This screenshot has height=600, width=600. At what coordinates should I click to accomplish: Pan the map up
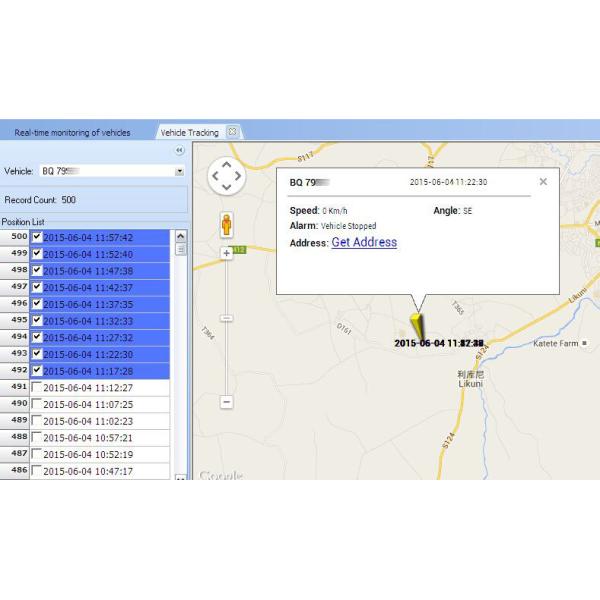click(x=227, y=165)
